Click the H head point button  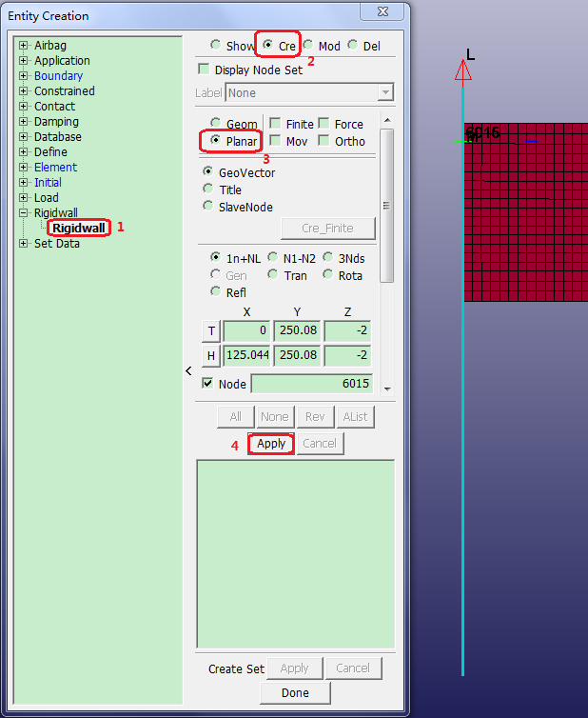pos(211,355)
